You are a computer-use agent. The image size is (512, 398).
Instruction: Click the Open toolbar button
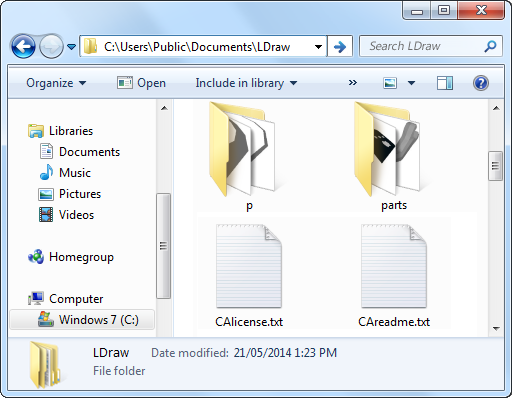(x=141, y=83)
